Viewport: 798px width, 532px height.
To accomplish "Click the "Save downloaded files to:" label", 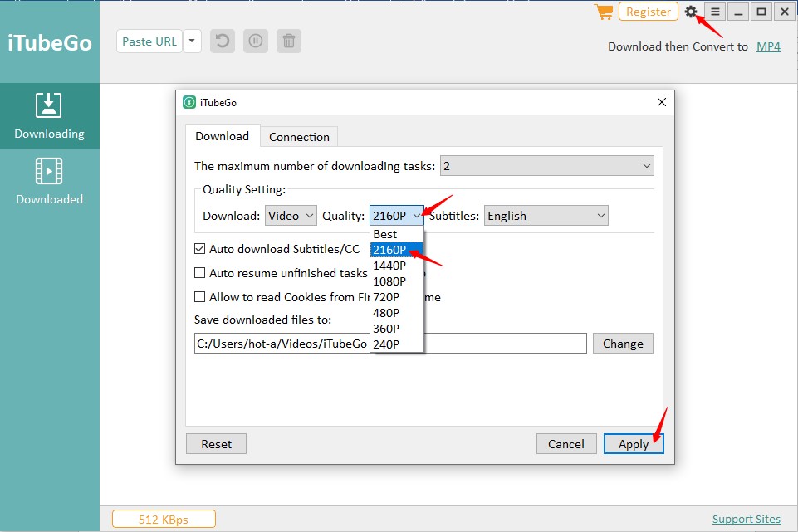I will point(262,320).
